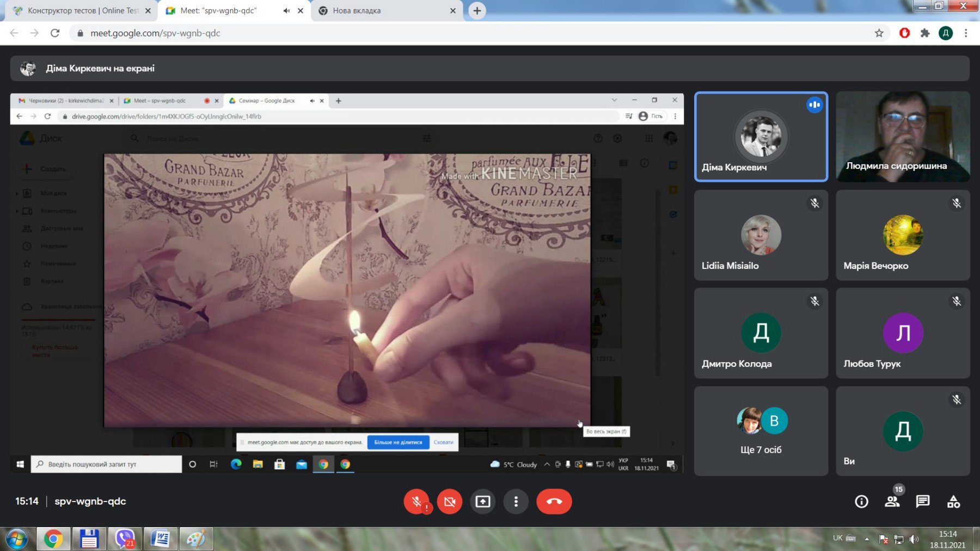Open Chrome three-dot menu
This screenshot has height=551, width=980.
point(966,33)
